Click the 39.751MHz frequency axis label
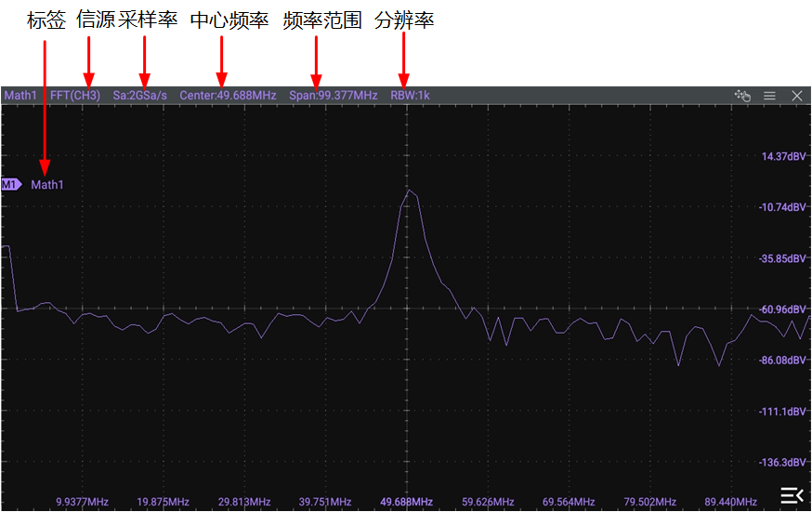The image size is (812, 512). (x=324, y=502)
